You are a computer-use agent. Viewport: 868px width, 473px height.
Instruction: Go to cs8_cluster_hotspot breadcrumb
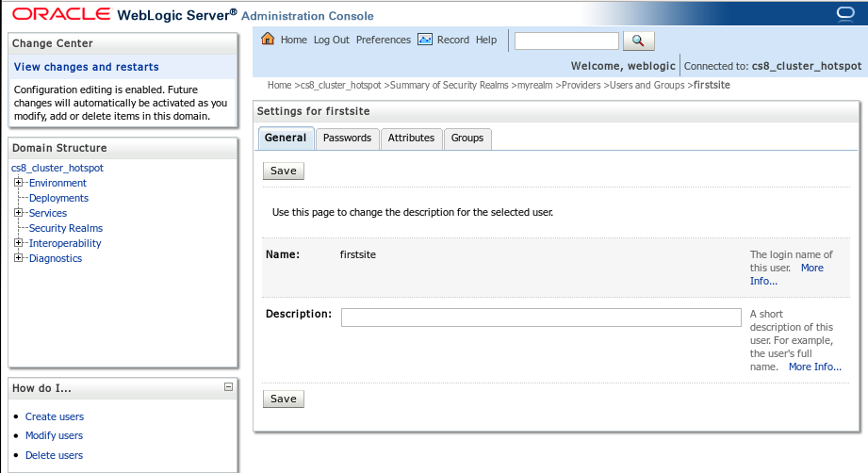coord(340,85)
